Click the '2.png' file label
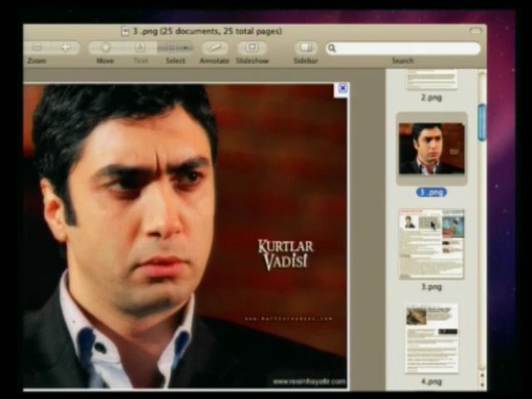532x399 pixels. [431, 97]
